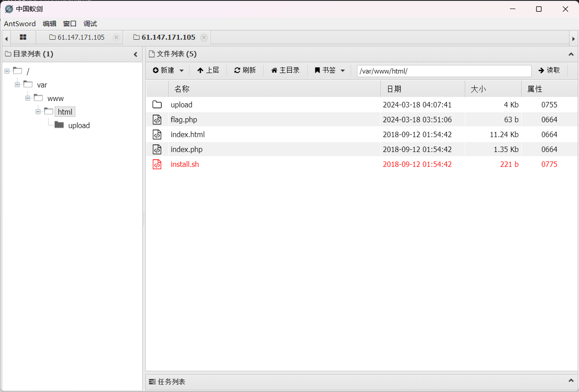The image size is (579, 392).
Task: Collapse the file list panel
Action: 571,54
